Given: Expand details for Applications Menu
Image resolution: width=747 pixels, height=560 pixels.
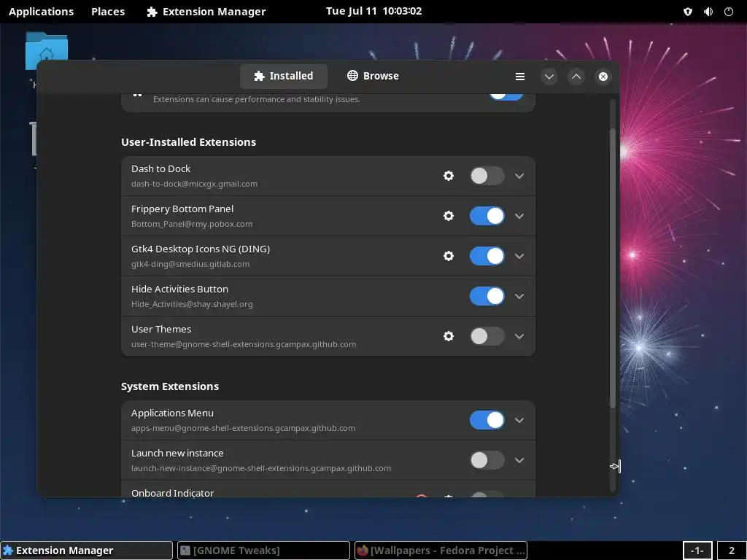Looking at the screenshot, I should [x=519, y=420].
